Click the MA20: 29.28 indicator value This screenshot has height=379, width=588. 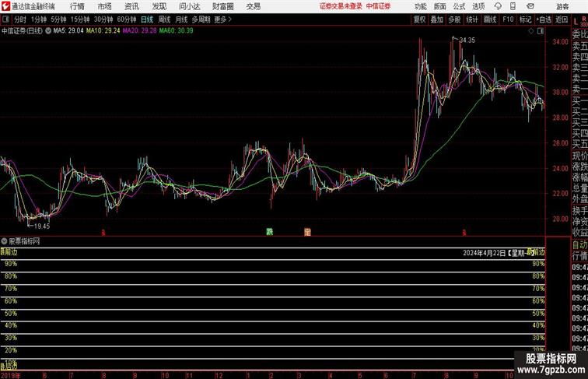[139, 31]
